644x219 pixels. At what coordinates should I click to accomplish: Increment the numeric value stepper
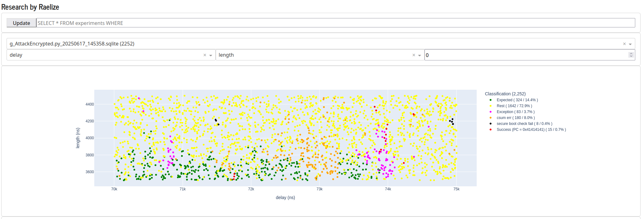631,54
